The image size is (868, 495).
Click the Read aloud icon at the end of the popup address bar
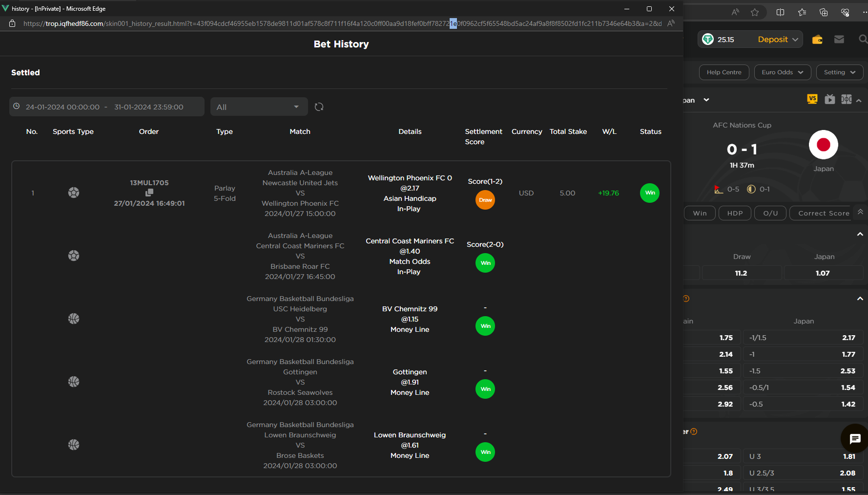[671, 23]
